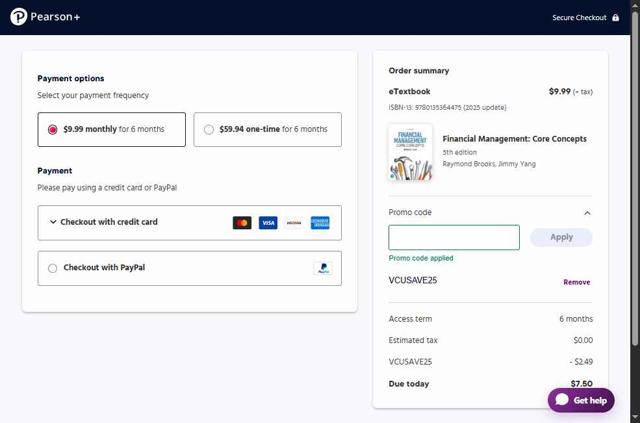Click the 'Order summary' heading
This screenshot has width=640, height=423.
(x=419, y=71)
